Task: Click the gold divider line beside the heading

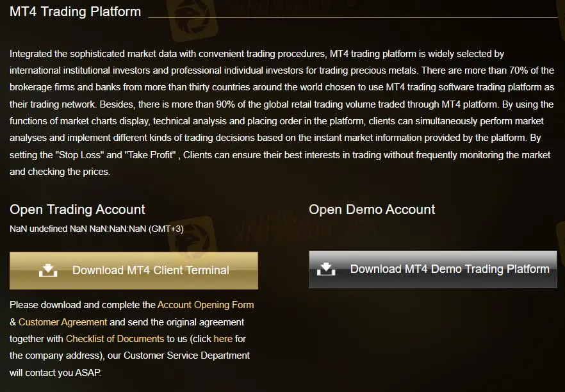Action: pos(352,17)
